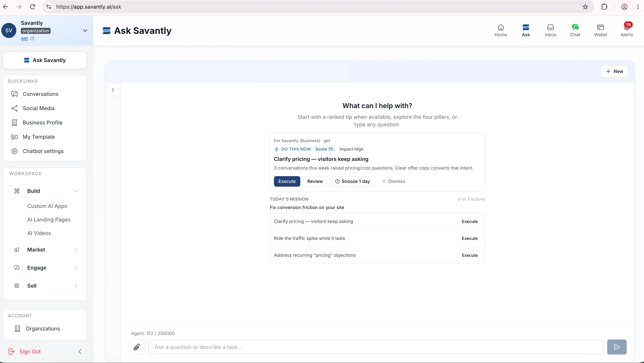Open the browser three-dot menu

(638, 7)
